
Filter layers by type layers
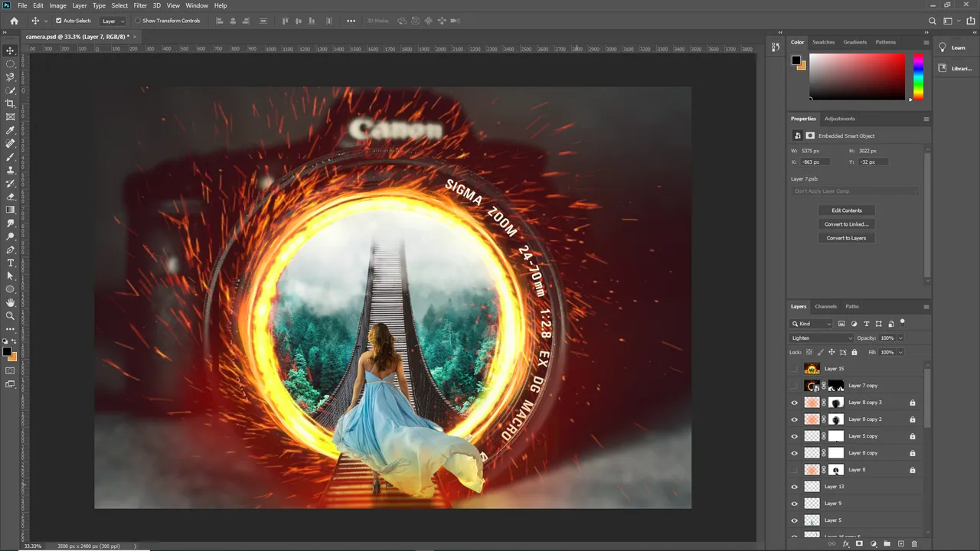click(866, 324)
